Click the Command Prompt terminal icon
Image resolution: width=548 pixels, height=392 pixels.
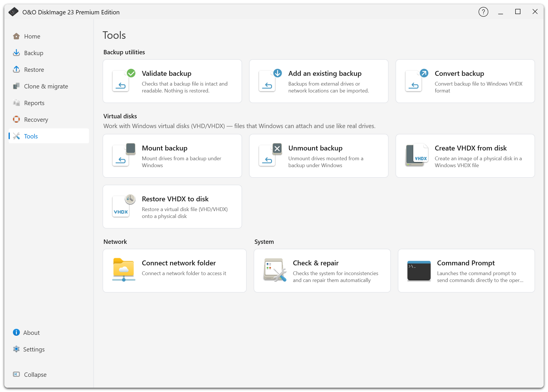click(419, 271)
